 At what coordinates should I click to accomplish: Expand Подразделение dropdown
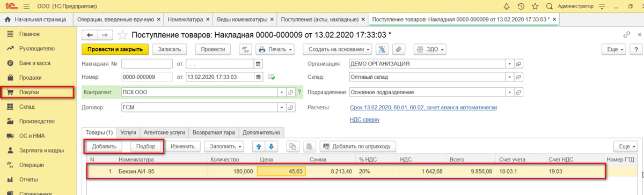pyautogui.click(x=509, y=92)
